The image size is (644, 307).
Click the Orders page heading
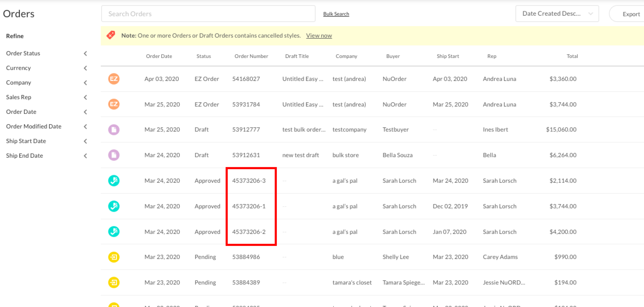[19, 14]
